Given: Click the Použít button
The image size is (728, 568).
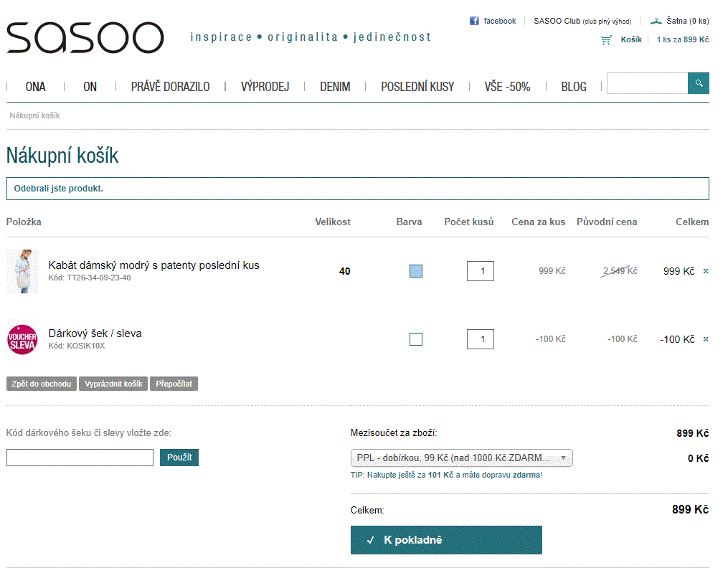Looking at the screenshot, I should pyautogui.click(x=179, y=458).
